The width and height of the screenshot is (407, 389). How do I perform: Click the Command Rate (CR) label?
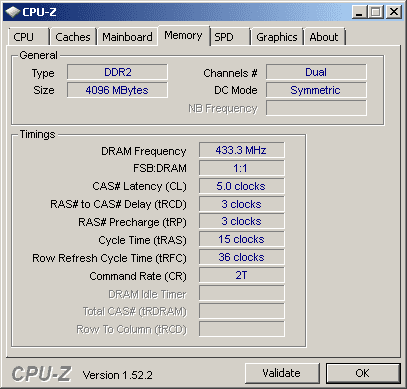click(x=138, y=276)
